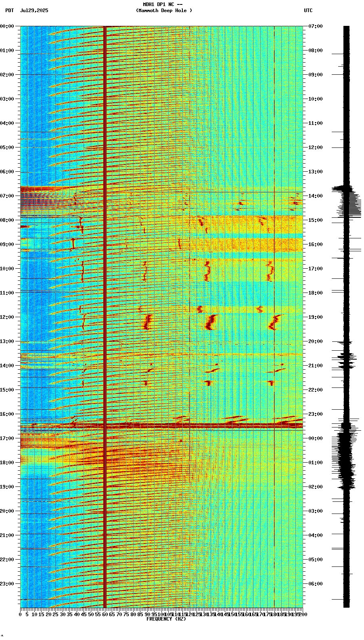Click the 21:00 PDT time label on left axis
Image resolution: width=364 pixels, height=640 pixels.
click(x=7, y=535)
